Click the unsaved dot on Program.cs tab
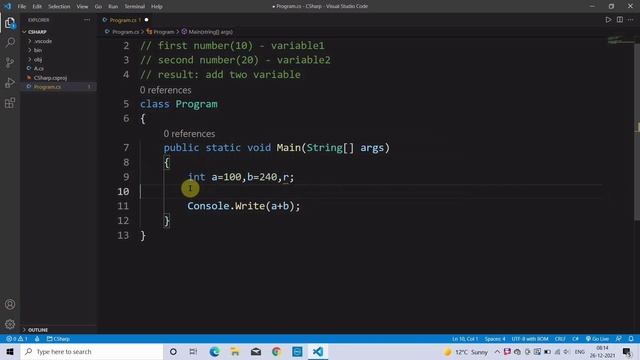The width and height of the screenshot is (640, 360). coord(146,20)
